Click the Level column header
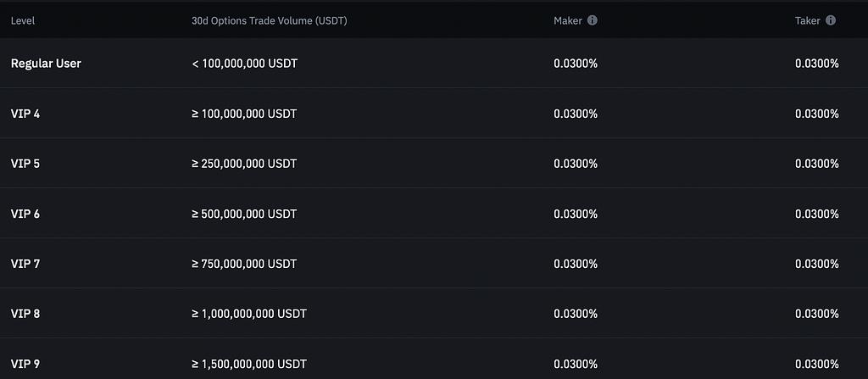The width and height of the screenshot is (868, 379). click(x=23, y=20)
